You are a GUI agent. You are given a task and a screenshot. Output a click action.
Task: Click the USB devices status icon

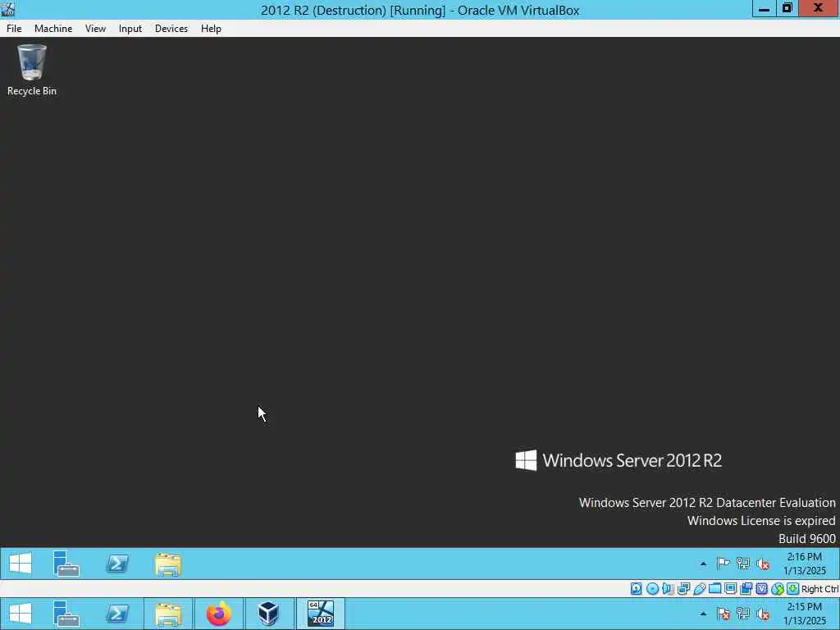coord(699,589)
